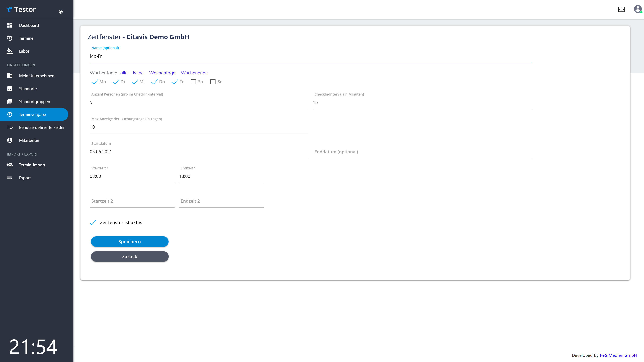Open Termin-Import entry

pyautogui.click(x=34, y=165)
